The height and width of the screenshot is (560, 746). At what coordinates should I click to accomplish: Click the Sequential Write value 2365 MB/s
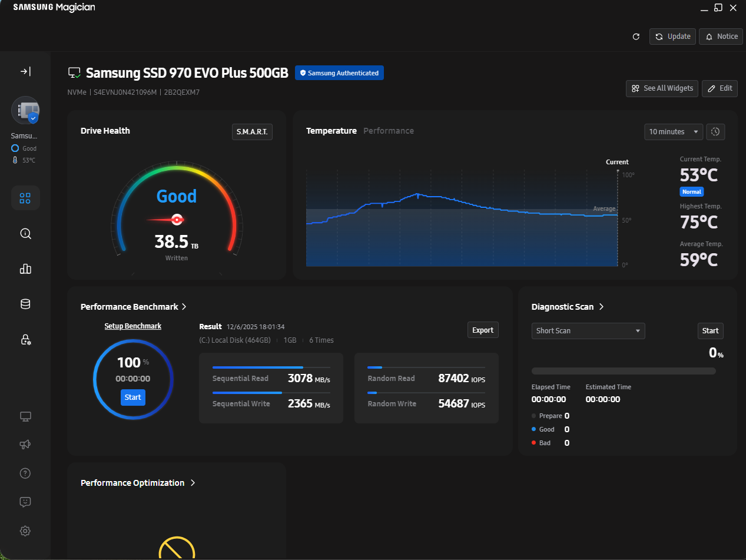coord(309,404)
